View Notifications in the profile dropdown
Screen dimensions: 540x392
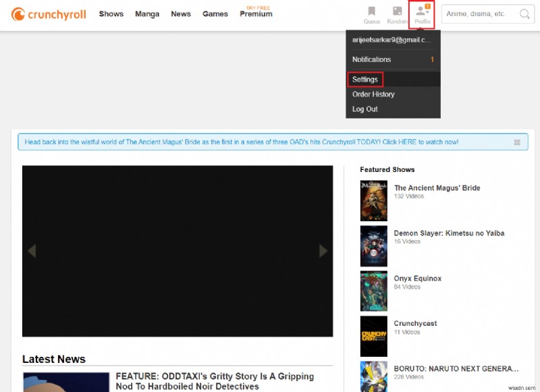371,59
